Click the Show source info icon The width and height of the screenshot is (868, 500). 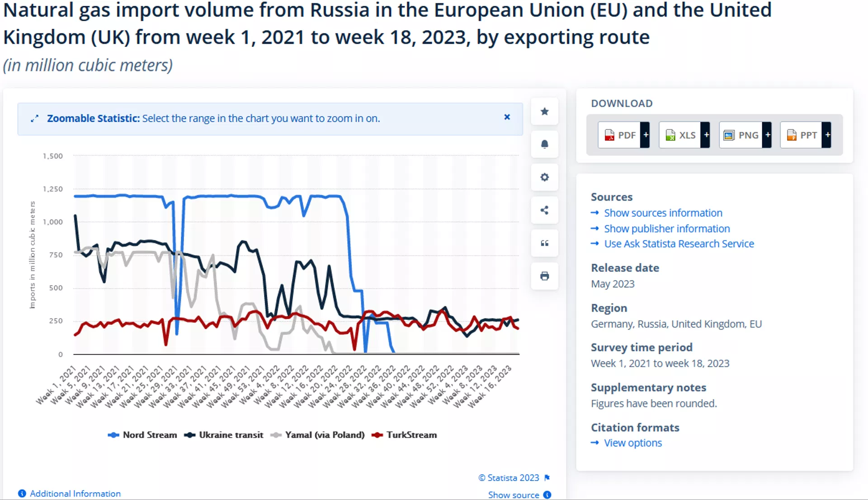click(x=547, y=495)
